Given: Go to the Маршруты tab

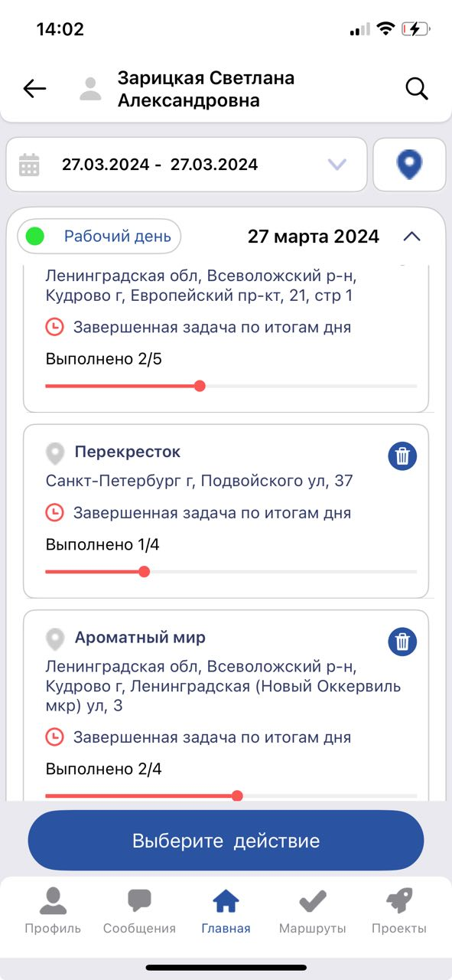Looking at the screenshot, I should [x=312, y=911].
